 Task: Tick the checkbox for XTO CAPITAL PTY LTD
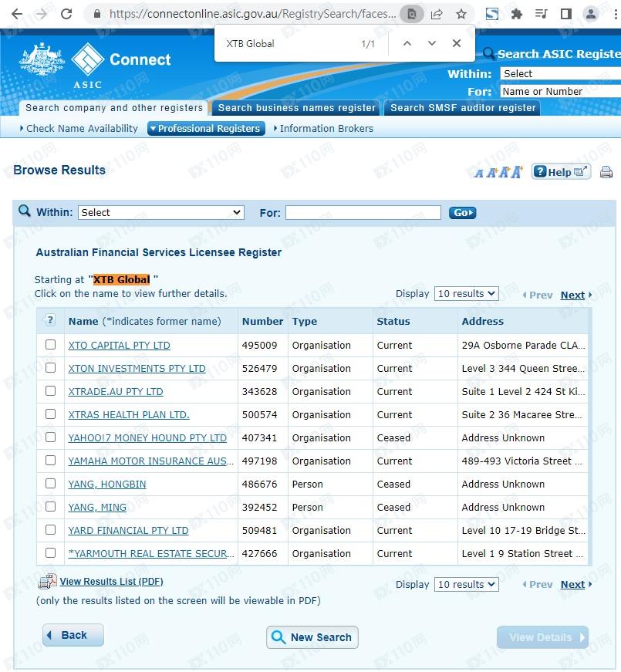point(51,345)
